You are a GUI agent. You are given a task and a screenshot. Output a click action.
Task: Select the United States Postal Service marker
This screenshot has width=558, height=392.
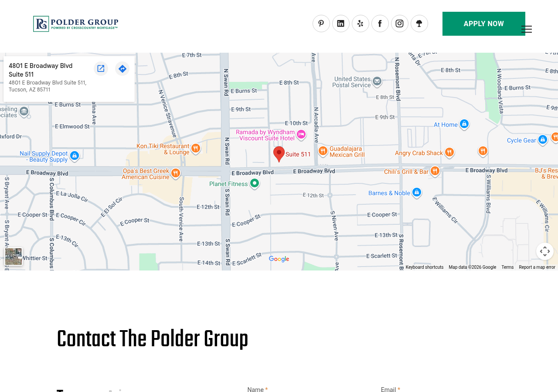pos(377,81)
